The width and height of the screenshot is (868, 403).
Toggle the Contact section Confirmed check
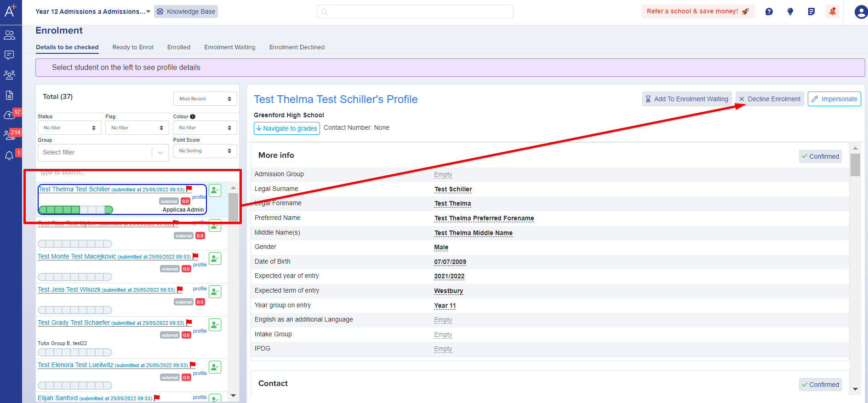coord(820,385)
